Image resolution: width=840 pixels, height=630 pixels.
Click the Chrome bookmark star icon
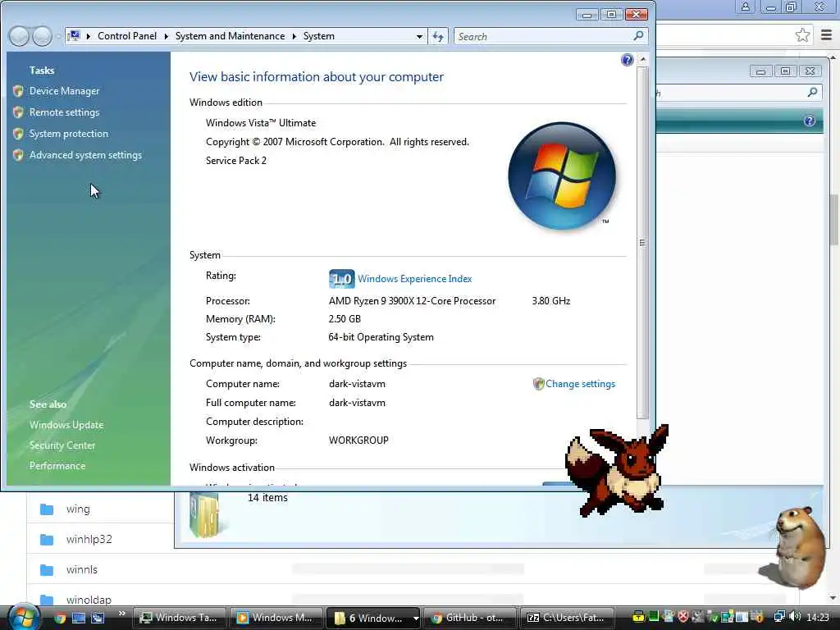(802, 36)
